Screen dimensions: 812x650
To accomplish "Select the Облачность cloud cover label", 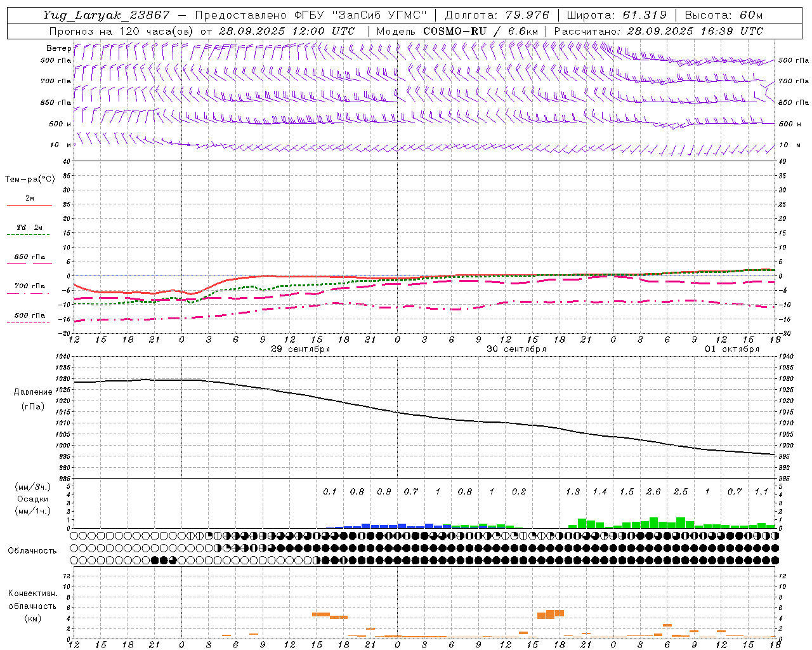I will coord(32,550).
